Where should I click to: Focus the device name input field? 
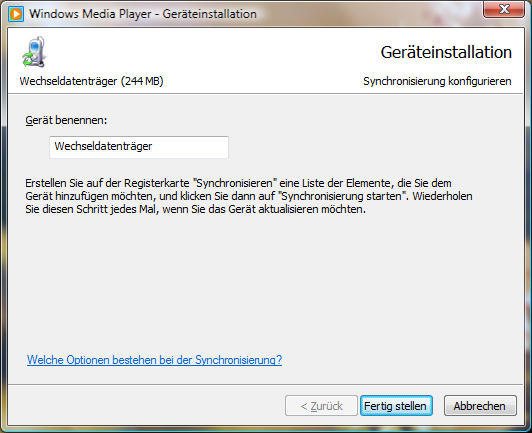pyautogui.click(x=139, y=147)
